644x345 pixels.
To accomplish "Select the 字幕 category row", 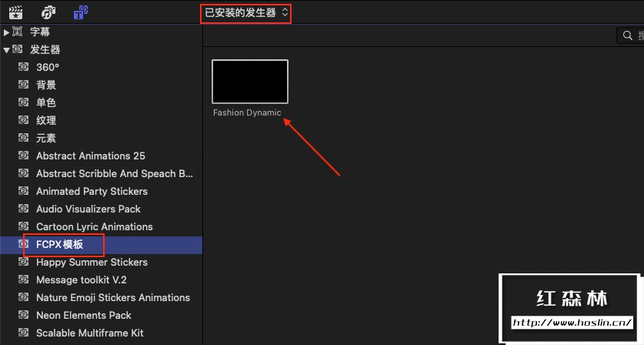I will click(x=101, y=32).
